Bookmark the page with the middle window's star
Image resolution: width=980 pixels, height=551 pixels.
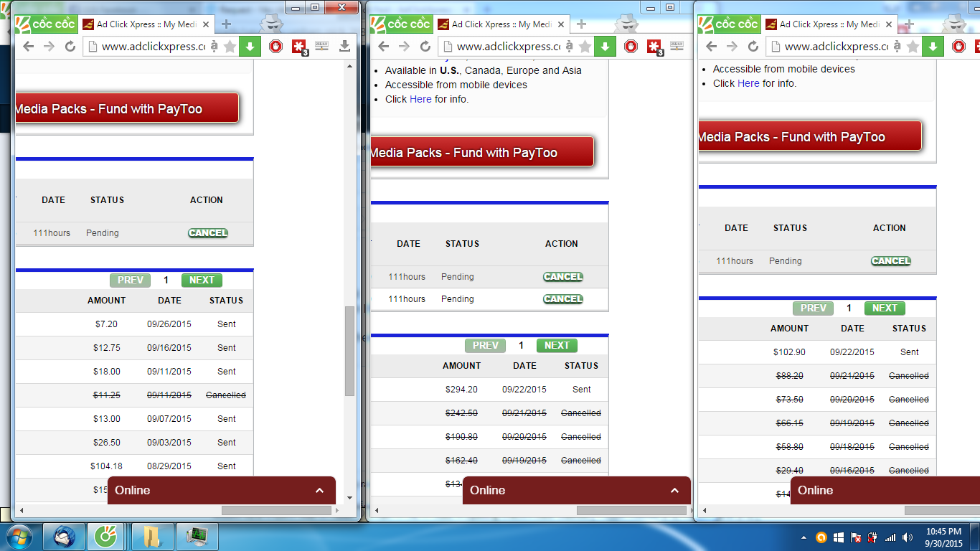tap(585, 47)
